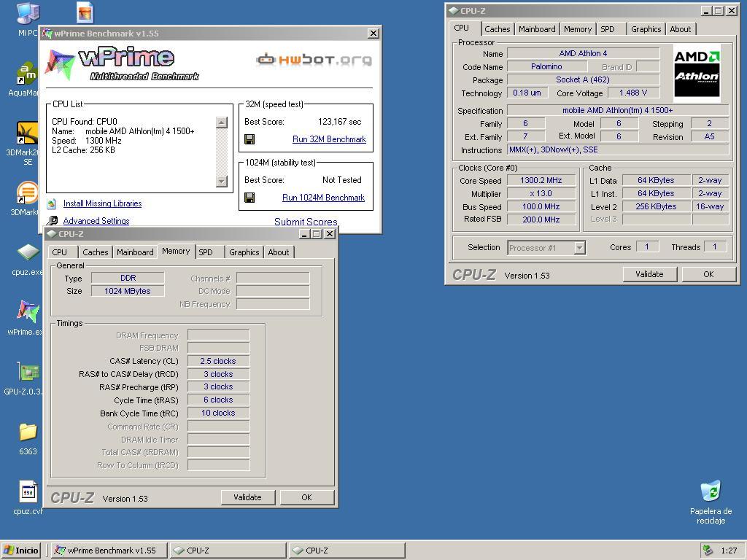Click the taskbar clock showing 1:27
747x560 pixels.
(x=729, y=551)
